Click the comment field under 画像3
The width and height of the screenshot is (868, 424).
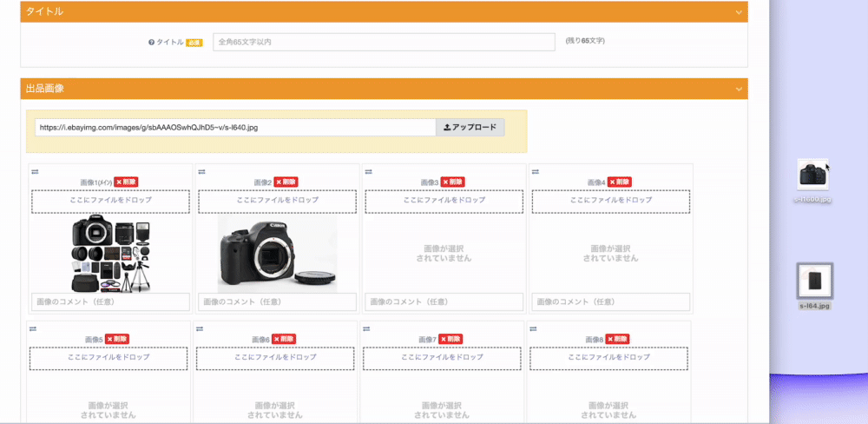coord(444,302)
